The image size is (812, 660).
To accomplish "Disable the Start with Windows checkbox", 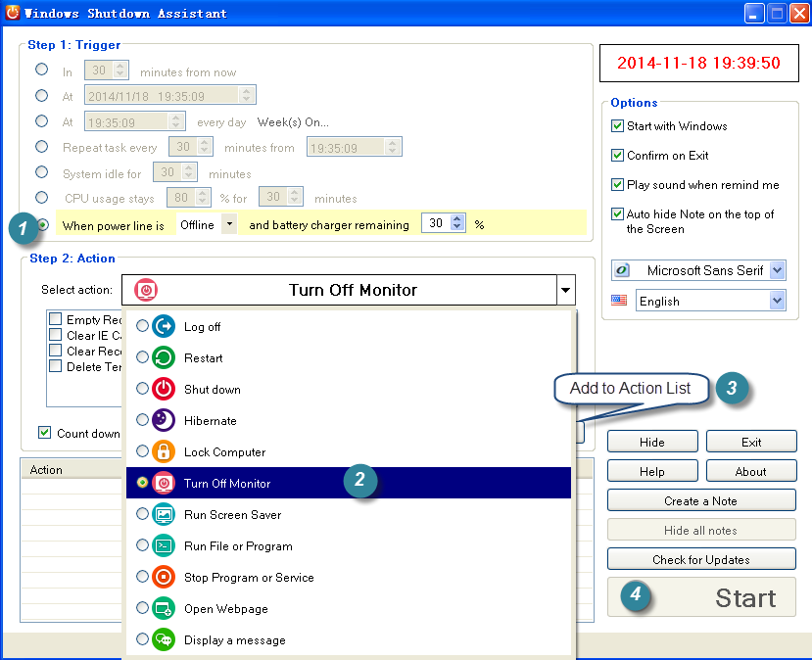I will [x=618, y=126].
